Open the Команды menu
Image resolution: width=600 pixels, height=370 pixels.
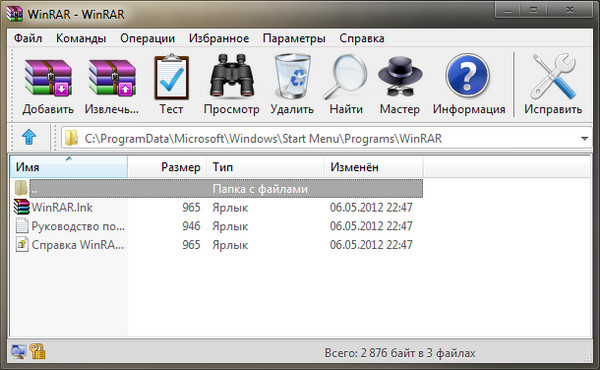[x=81, y=38]
